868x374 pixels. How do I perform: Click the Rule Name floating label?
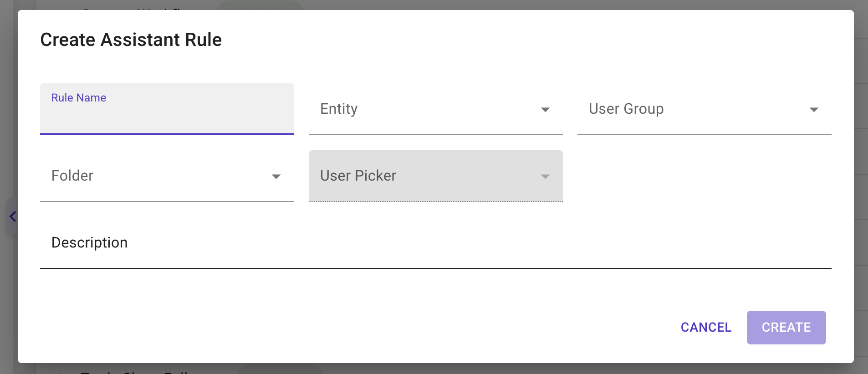79,98
